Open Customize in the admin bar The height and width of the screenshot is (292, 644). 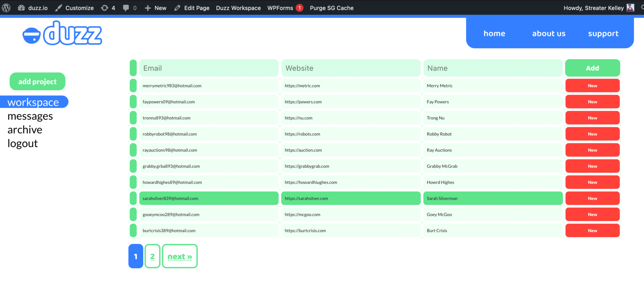point(75,8)
